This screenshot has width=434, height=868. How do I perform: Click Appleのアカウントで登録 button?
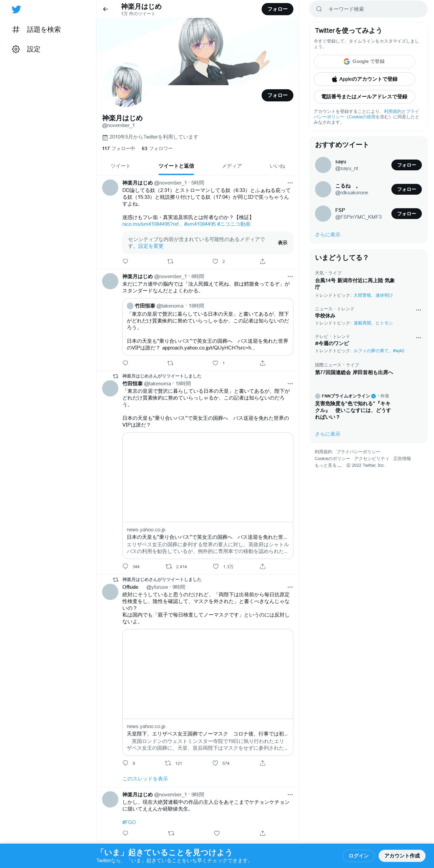[x=364, y=79]
